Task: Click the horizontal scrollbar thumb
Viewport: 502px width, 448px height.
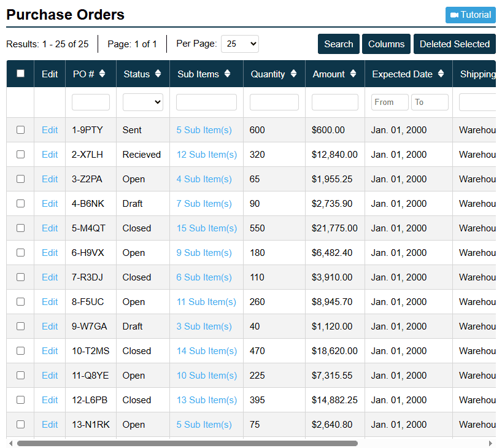Action: [x=187, y=444]
